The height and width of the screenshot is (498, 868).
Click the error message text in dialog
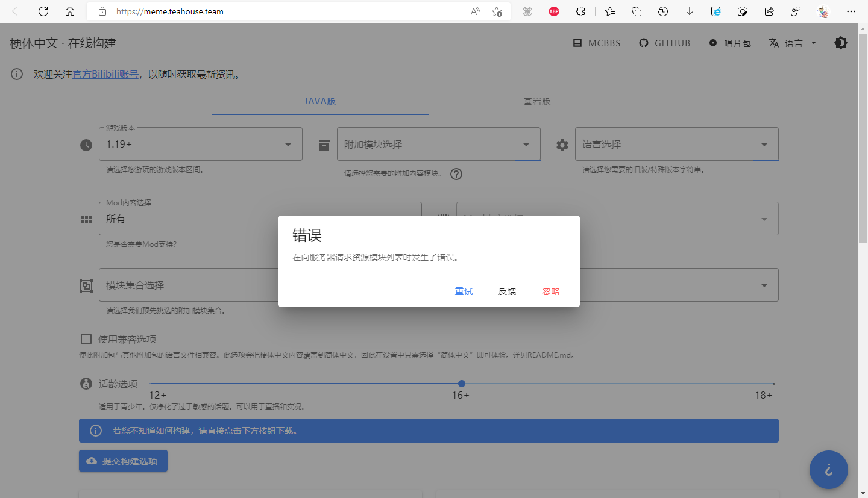pos(376,257)
